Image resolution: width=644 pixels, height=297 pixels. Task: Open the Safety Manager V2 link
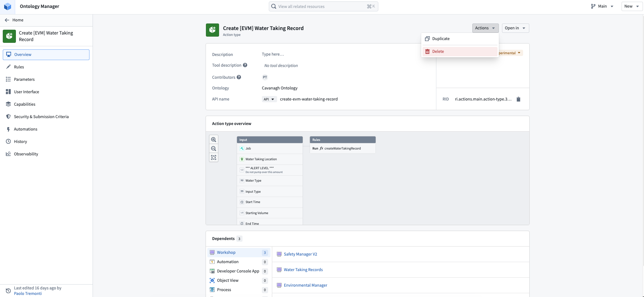pos(300,254)
